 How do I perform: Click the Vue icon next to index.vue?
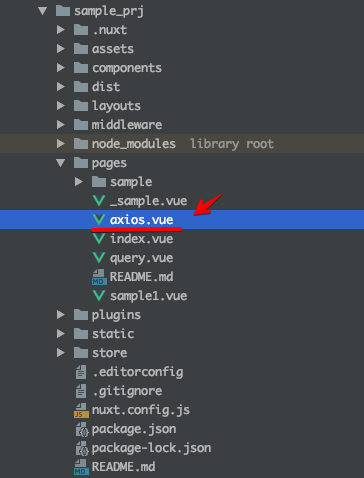click(99, 239)
